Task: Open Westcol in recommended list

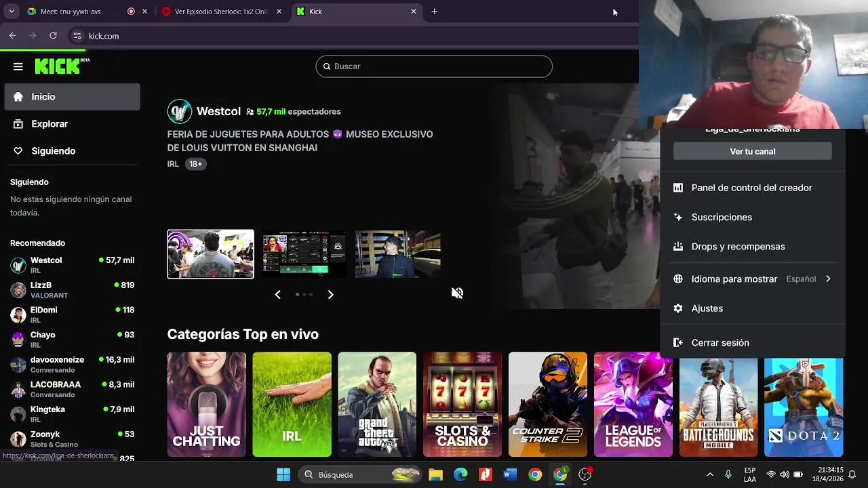Action: tap(73, 265)
